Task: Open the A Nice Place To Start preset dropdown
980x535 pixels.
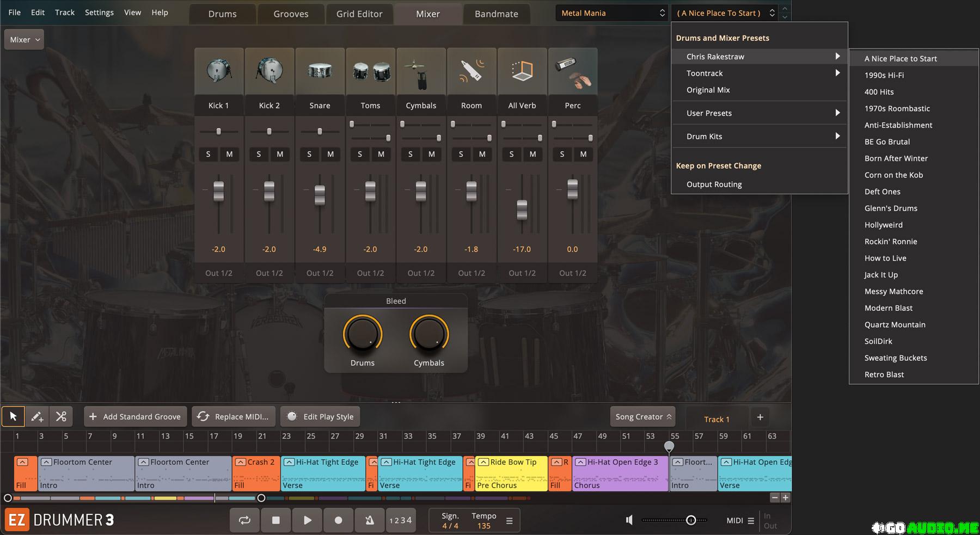Action: [725, 13]
